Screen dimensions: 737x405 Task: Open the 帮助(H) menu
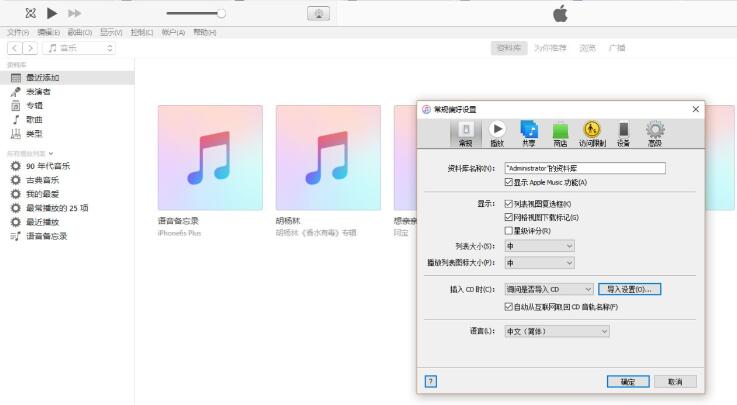204,32
